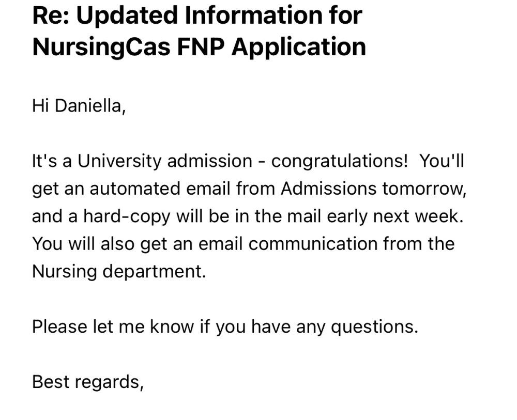Click the name 'Daniella' in the greeting

pos(88,106)
